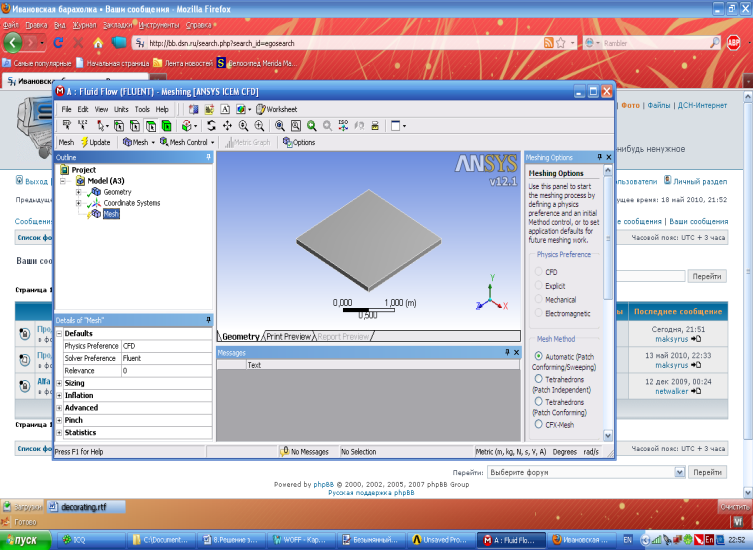Toggle the Coordinates probe tool icon
The height and width of the screenshot is (550, 753).
pyautogui.click(x=83, y=125)
